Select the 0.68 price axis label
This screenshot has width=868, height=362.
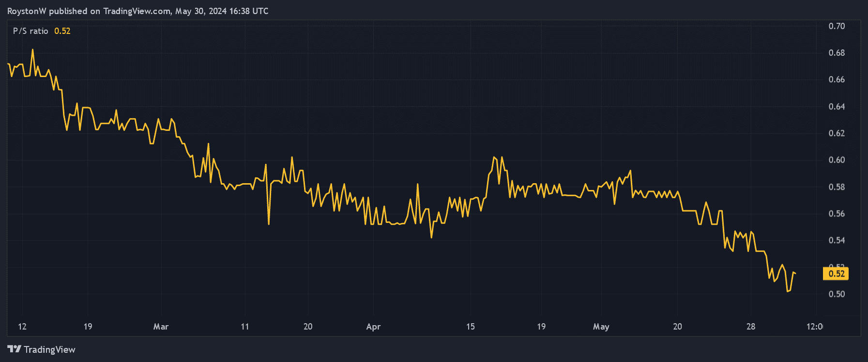pos(837,53)
